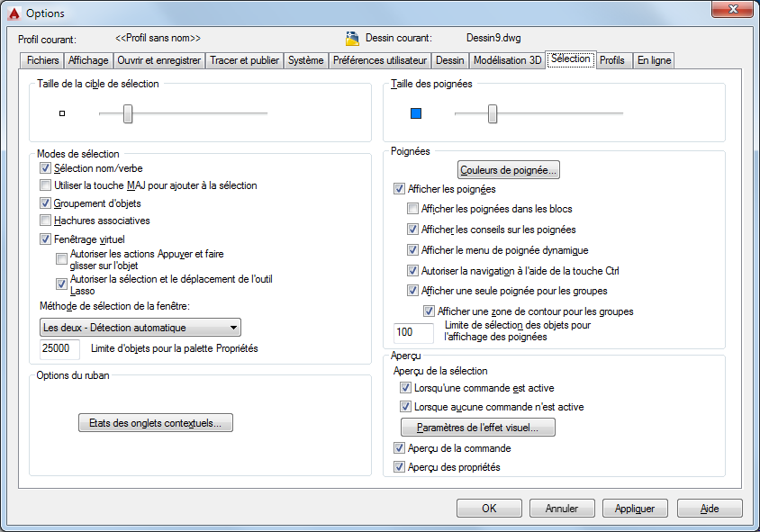Open the Modélisation 3D tab
Image resolution: width=760 pixels, height=532 pixels.
tap(507, 60)
